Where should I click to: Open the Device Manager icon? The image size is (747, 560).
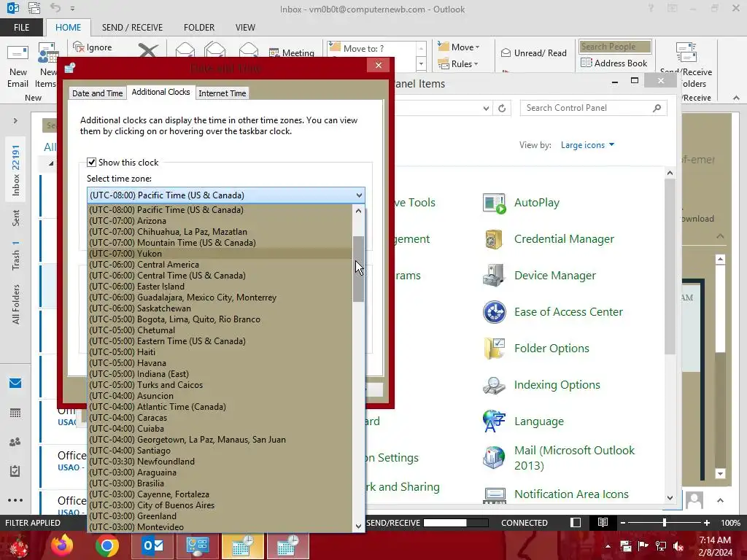point(494,275)
